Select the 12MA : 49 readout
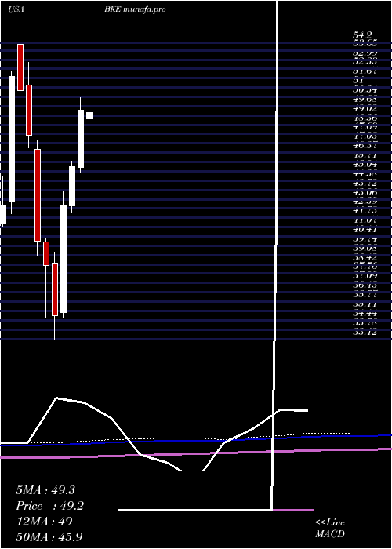 click(x=44, y=522)
